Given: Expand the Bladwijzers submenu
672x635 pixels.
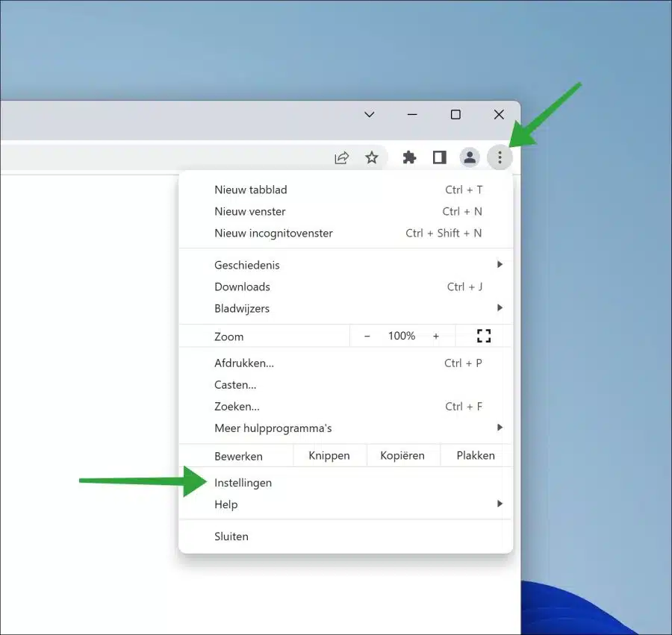Looking at the screenshot, I should point(346,309).
